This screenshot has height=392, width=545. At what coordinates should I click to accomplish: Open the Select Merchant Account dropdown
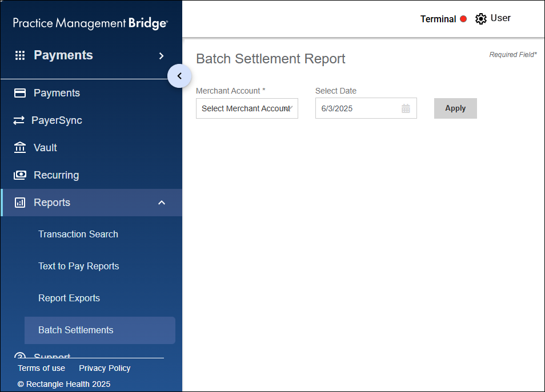pyautogui.click(x=247, y=108)
